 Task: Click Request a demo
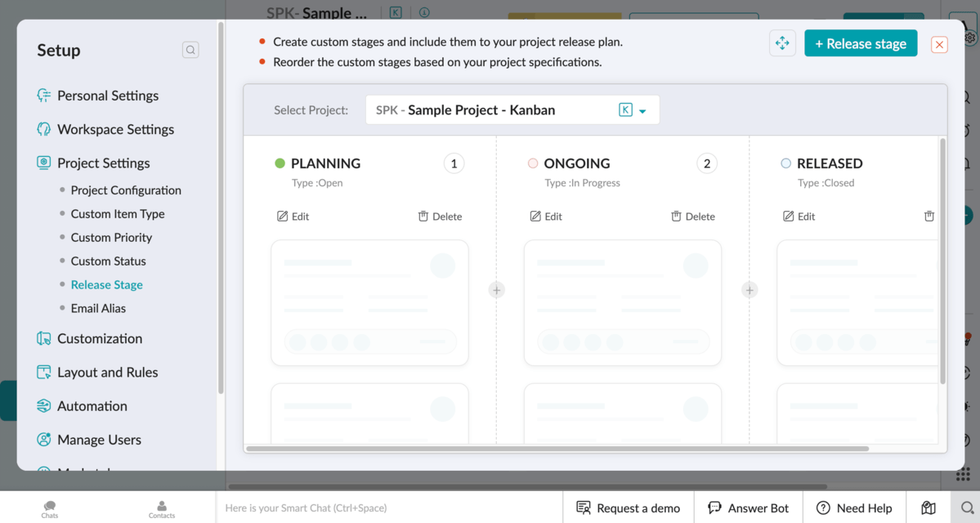coord(628,507)
